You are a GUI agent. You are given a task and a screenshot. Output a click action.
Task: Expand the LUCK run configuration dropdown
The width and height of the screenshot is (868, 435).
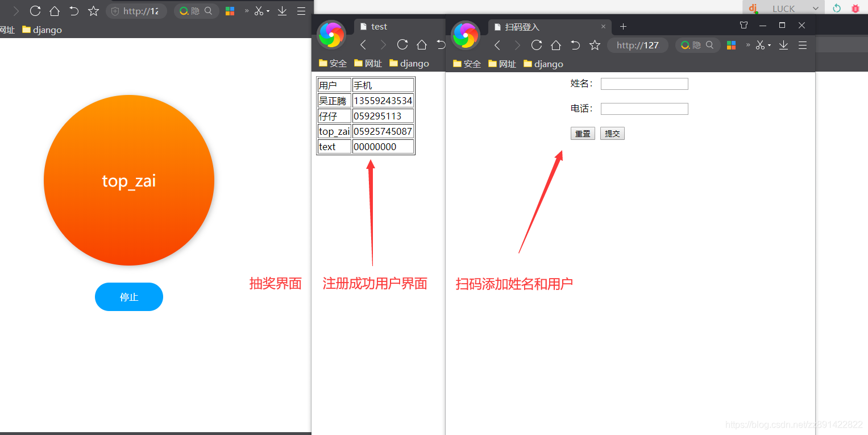(817, 8)
